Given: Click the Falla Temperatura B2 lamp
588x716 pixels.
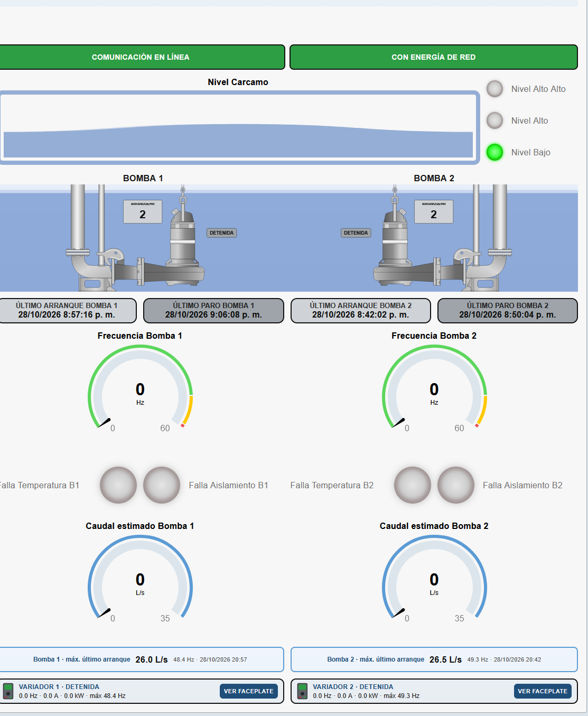Looking at the screenshot, I should [413, 485].
